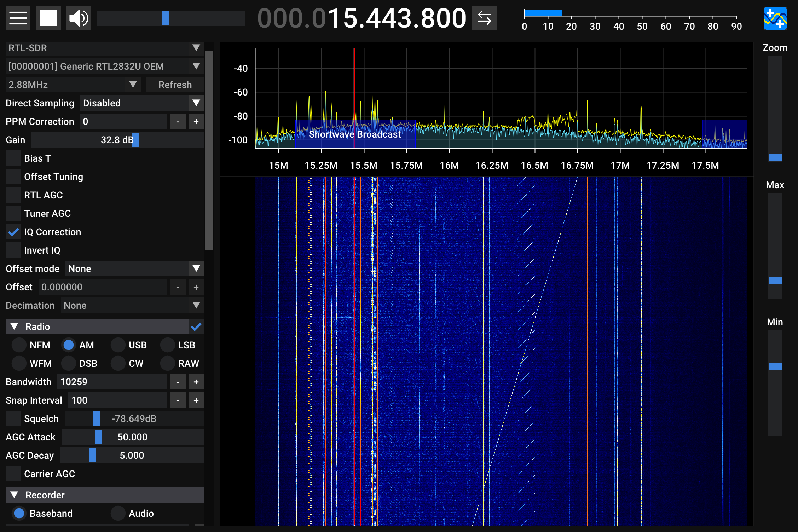Viewport: 798px width, 532px height.
Task: Open the Offset mode dropdown
Action: (x=134, y=268)
